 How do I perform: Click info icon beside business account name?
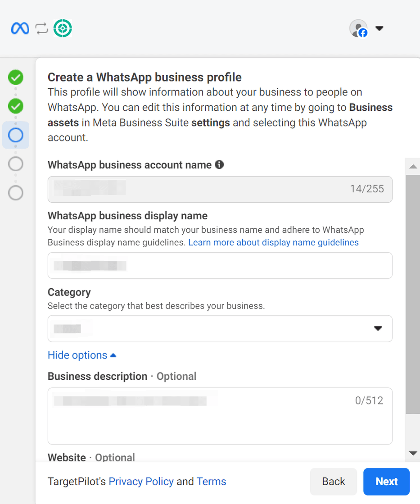[219, 164]
